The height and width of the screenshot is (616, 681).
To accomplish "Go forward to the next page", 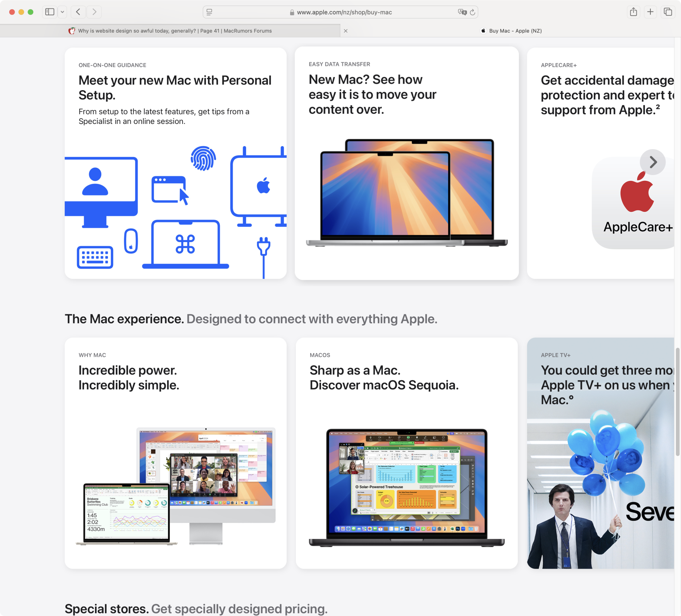I will pyautogui.click(x=94, y=12).
